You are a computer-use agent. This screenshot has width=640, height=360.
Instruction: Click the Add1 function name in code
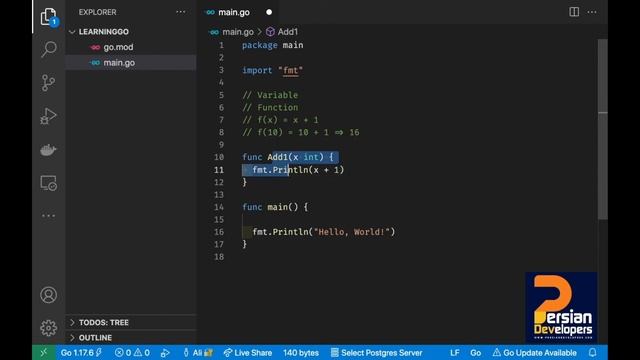coord(278,157)
